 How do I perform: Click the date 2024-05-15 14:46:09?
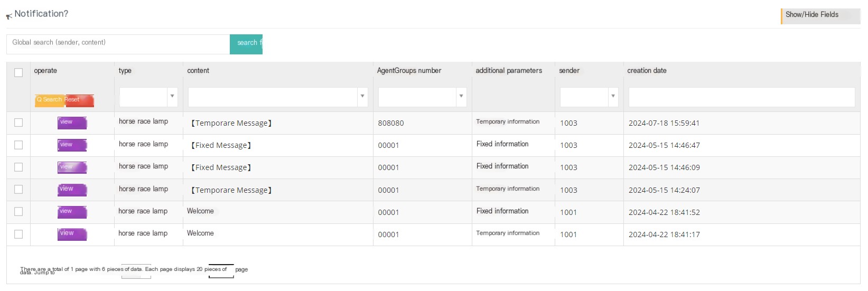pos(664,167)
